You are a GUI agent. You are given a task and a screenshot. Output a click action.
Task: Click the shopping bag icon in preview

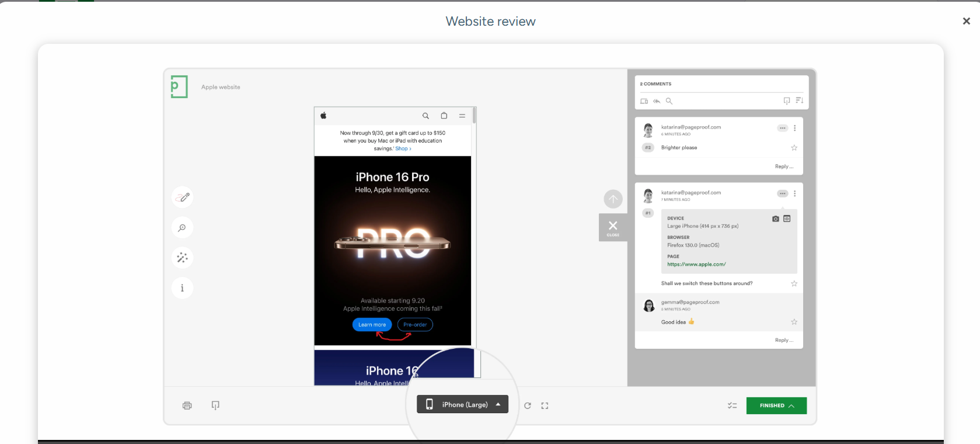pos(444,116)
